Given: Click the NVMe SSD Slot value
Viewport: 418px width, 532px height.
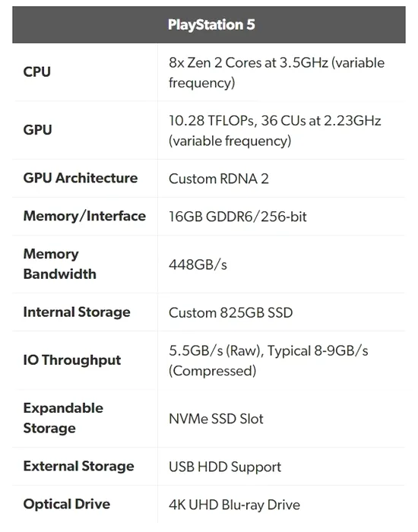Looking at the screenshot, I should (x=216, y=419).
